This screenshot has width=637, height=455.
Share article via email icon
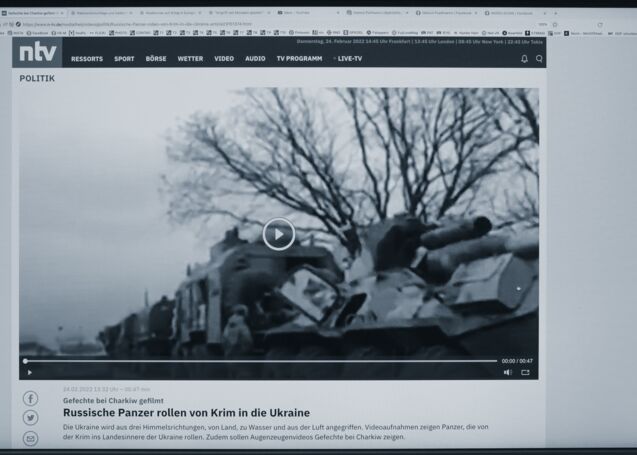[x=31, y=437]
